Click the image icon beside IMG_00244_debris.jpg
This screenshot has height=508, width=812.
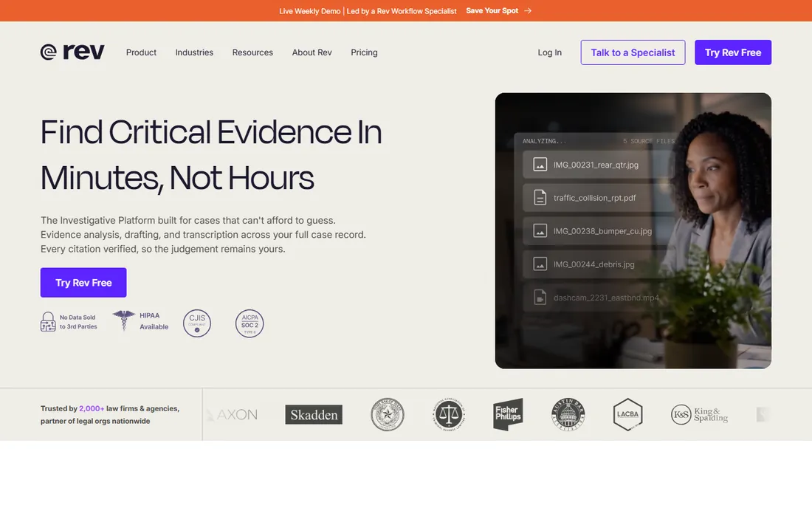coord(540,264)
